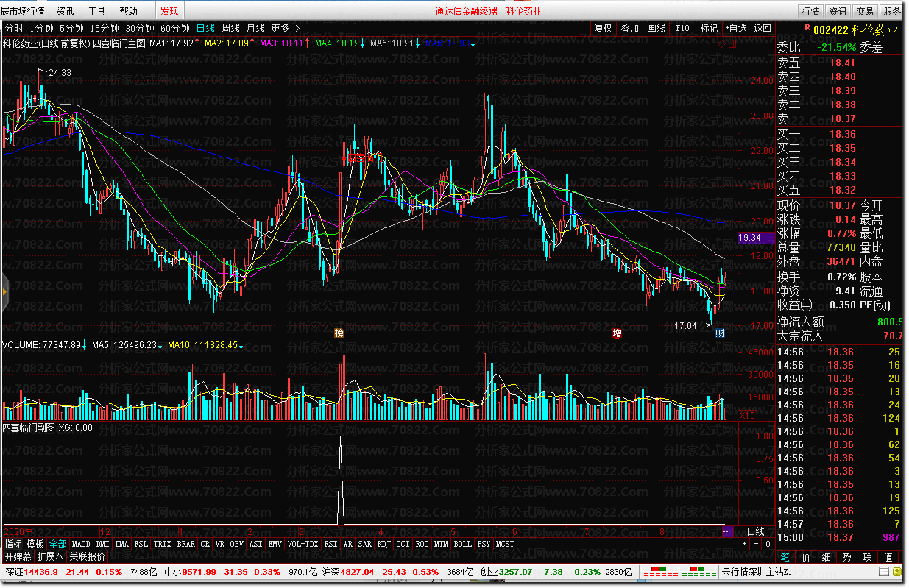Select the 分时 chart period

tap(15, 29)
